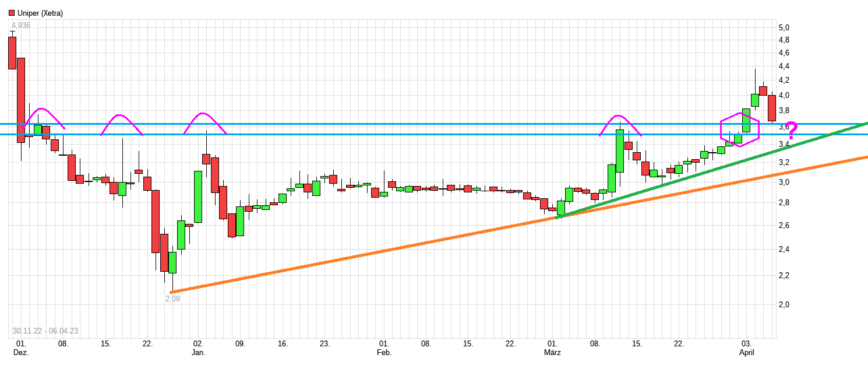Screen dimensions: 868x365
Task: Click the 3,8 price axis label
Action: click(784, 110)
